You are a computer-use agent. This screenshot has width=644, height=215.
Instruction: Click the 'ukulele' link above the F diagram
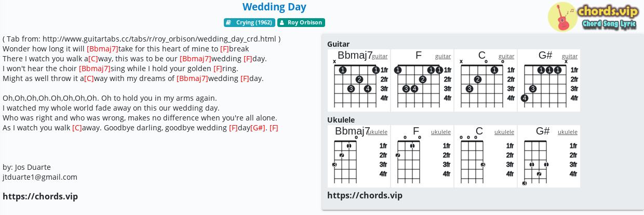click(x=441, y=132)
